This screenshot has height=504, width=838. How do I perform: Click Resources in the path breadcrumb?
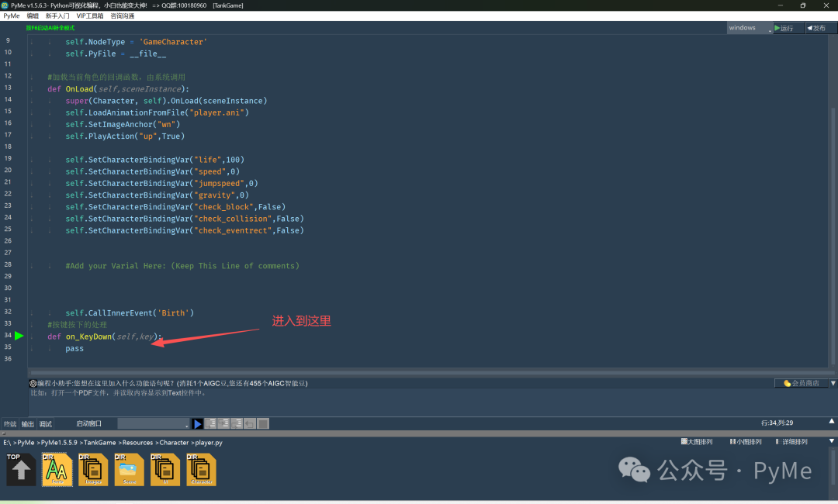tap(137, 443)
